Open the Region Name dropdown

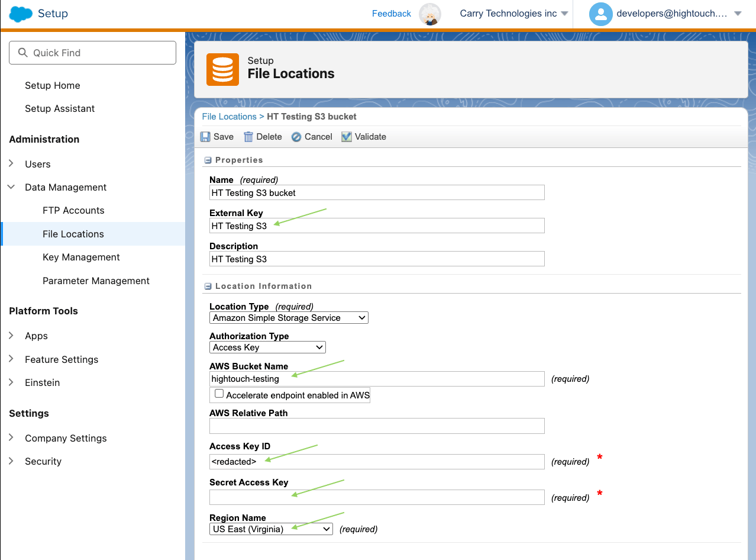click(271, 529)
